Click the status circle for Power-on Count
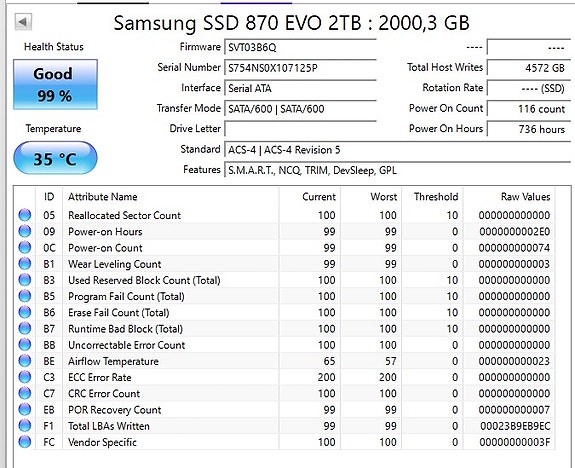The image size is (575, 468). tap(25, 247)
